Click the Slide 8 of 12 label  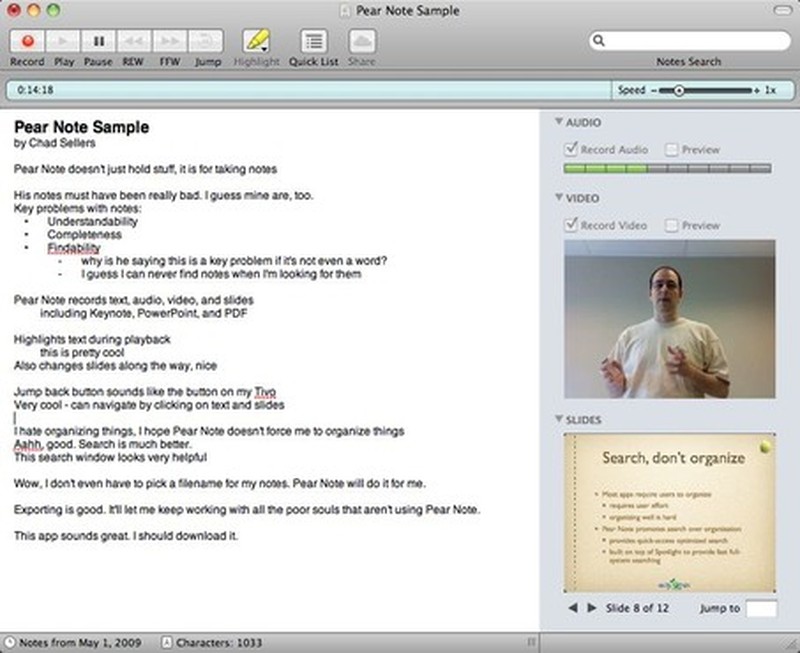point(637,608)
